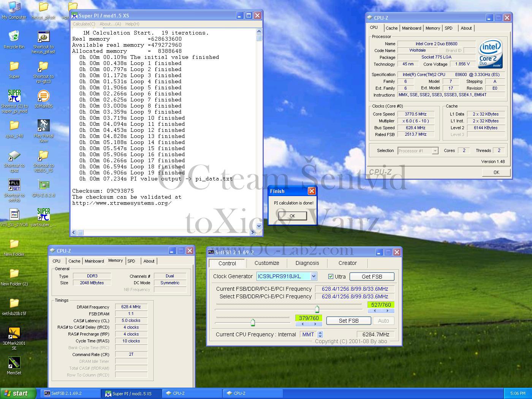This screenshot has height=399, width=532.
Task: Select Shortcut to hexus_pifast icon
Action: click(x=43, y=42)
